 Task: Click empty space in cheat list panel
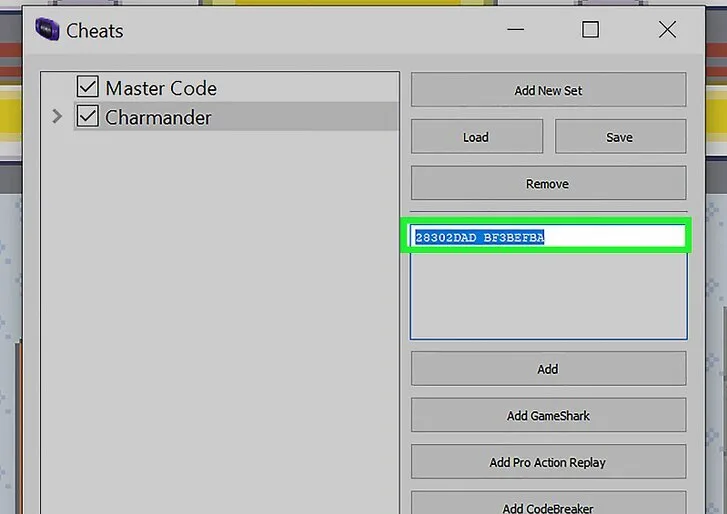click(220, 320)
